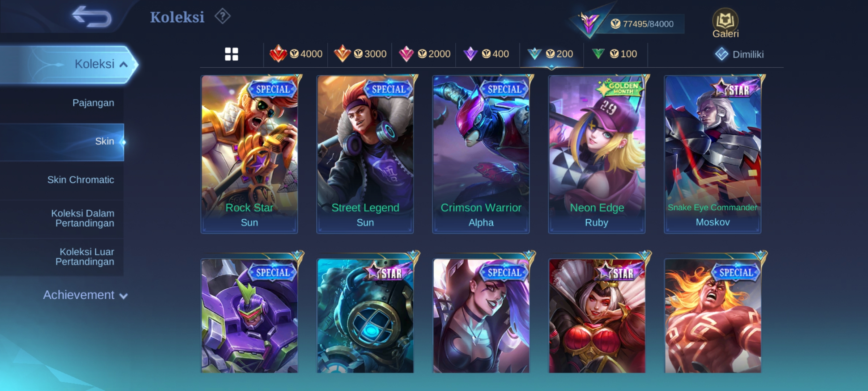The width and height of the screenshot is (868, 391).
Task: Expand the Achievement sidebar section
Action: click(85, 295)
